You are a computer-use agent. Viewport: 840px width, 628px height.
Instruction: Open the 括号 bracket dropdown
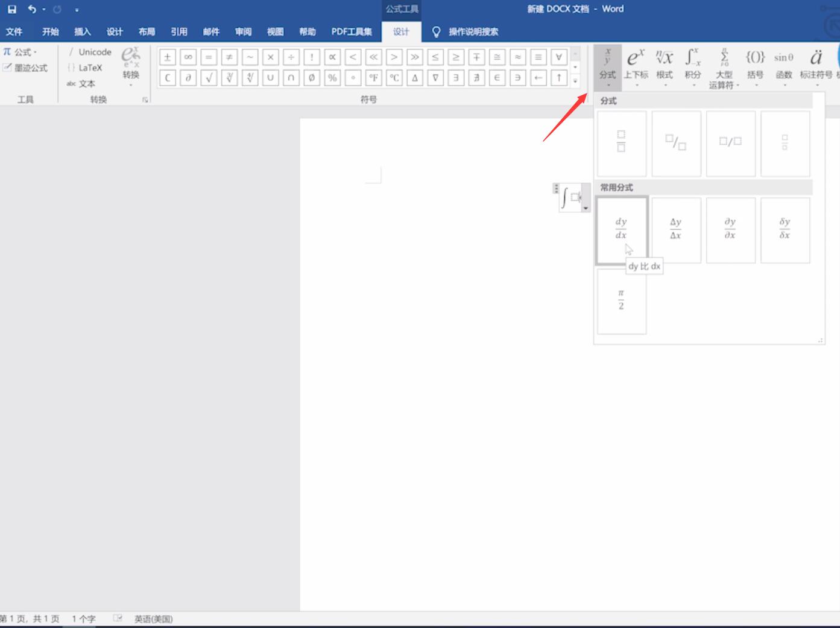coord(756,66)
